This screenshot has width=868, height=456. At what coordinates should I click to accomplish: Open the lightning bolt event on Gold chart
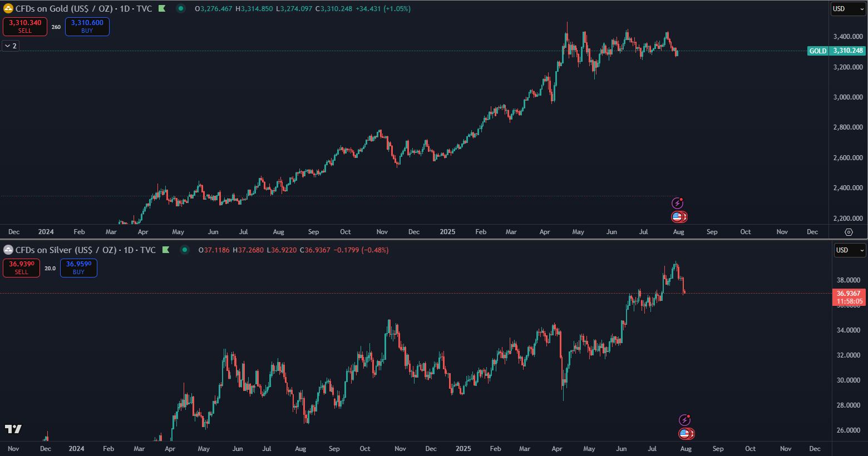click(x=677, y=203)
